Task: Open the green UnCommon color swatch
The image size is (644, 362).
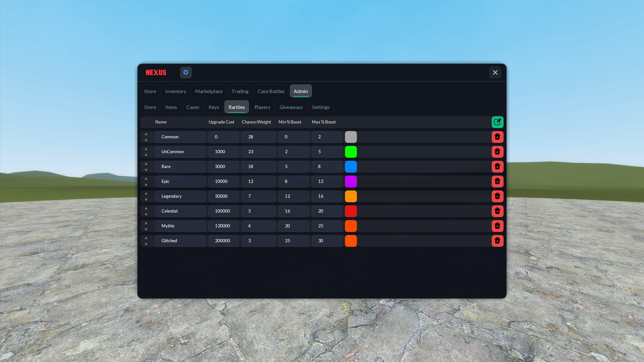Action: 351,152
